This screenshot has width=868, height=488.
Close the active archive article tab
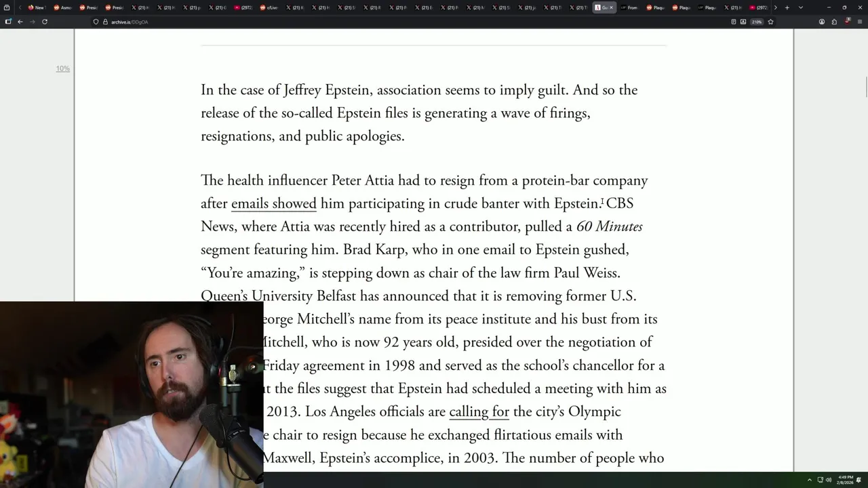[611, 7]
